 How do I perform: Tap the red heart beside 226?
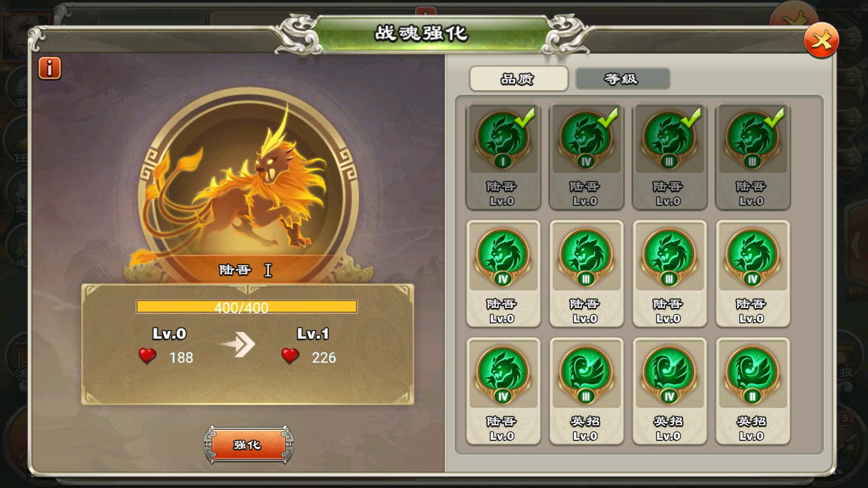(x=290, y=356)
